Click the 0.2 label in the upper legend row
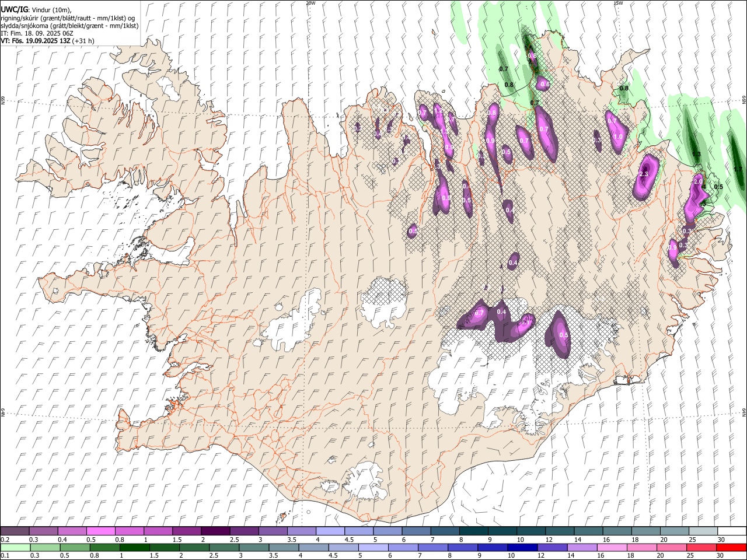Viewport: 747px width, 560px height. point(5,540)
